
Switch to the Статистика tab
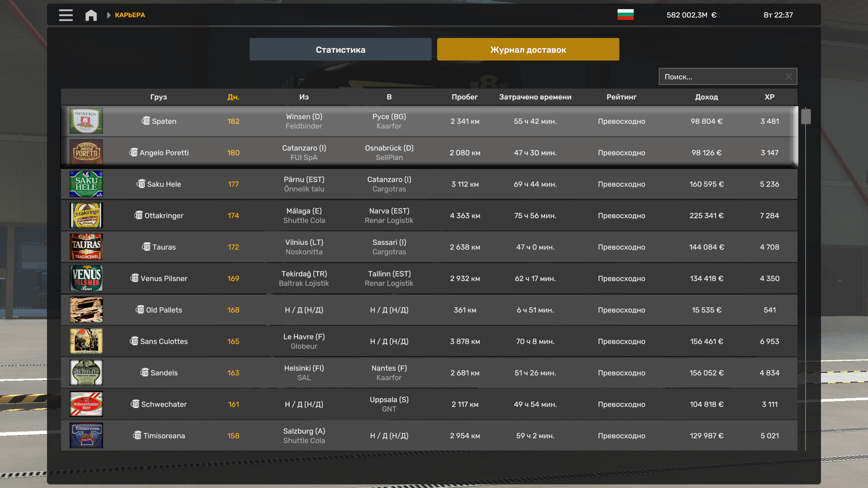click(340, 49)
